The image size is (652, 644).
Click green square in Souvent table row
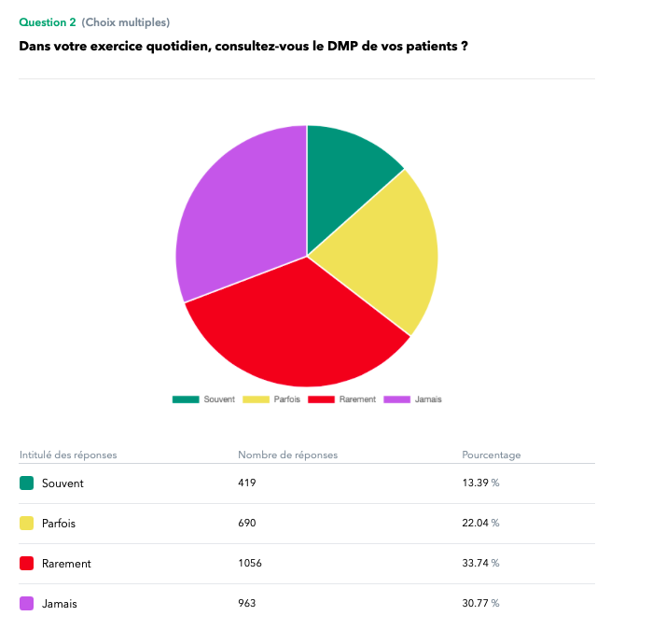[x=26, y=483]
